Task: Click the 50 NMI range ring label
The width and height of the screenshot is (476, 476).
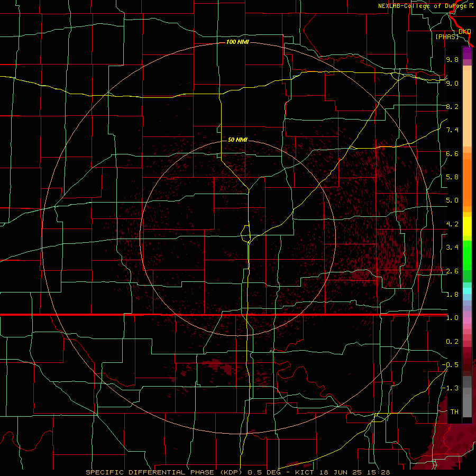Action: click(x=237, y=140)
